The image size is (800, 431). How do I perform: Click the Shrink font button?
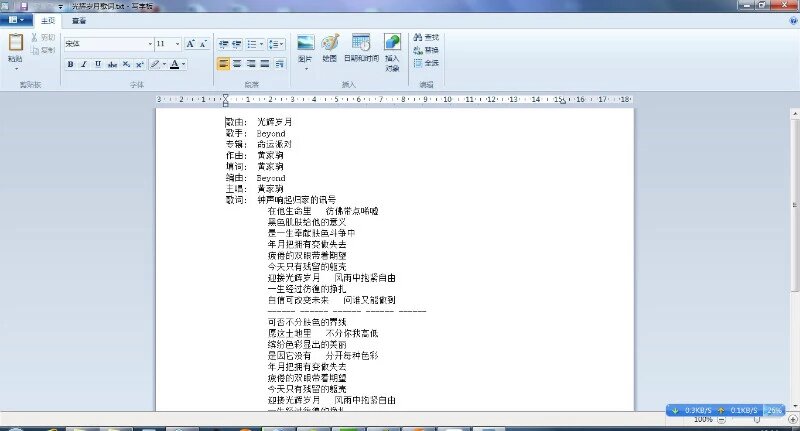(203, 44)
